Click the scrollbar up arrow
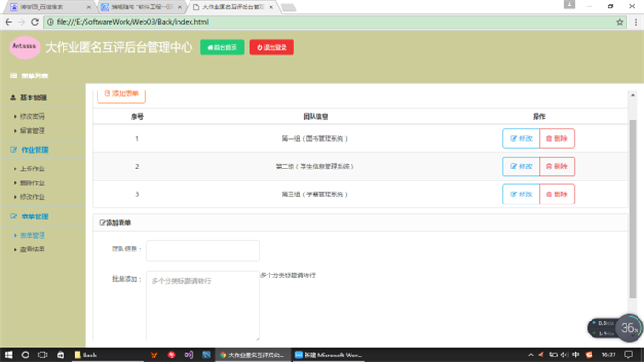The height and width of the screenshot is (362, 644). pos(633,95)
